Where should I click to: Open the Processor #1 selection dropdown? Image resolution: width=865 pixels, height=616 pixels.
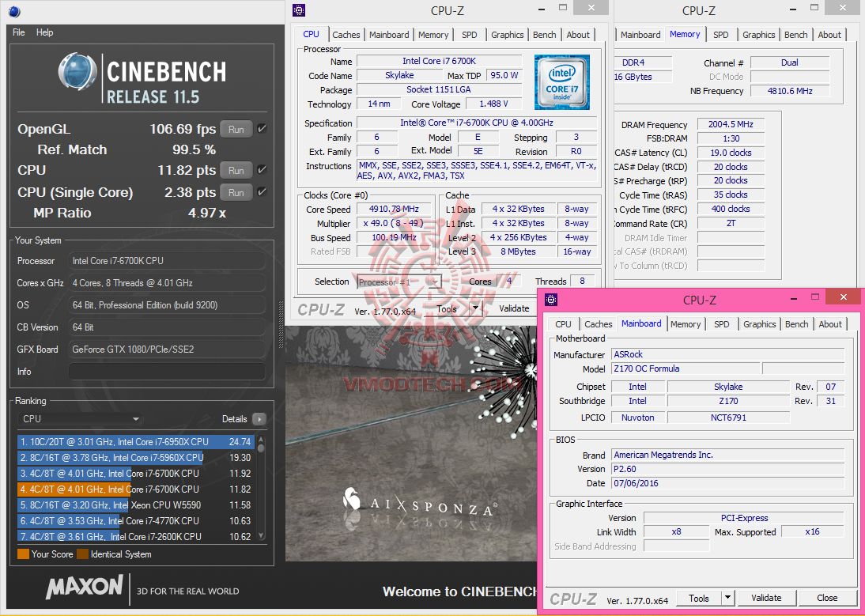pyautogui.click(x=399, y=282)
